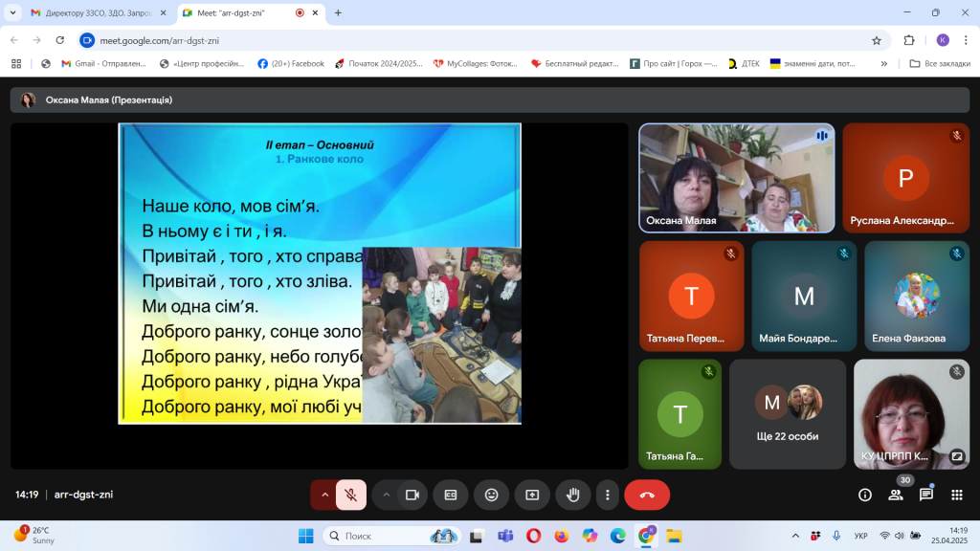Open the weather widget 26°C Sunny

pyautogui.click(x=35, y=536)
